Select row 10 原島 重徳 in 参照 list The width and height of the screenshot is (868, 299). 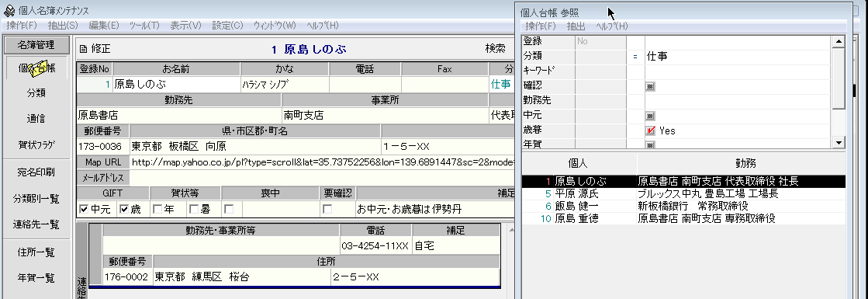pyautogui.click(x=684, y=218)
